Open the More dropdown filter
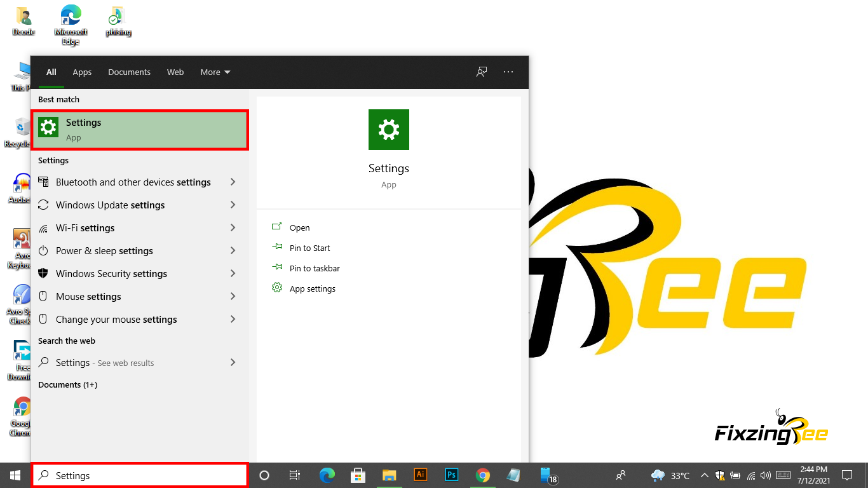 [x=215, y=72]
